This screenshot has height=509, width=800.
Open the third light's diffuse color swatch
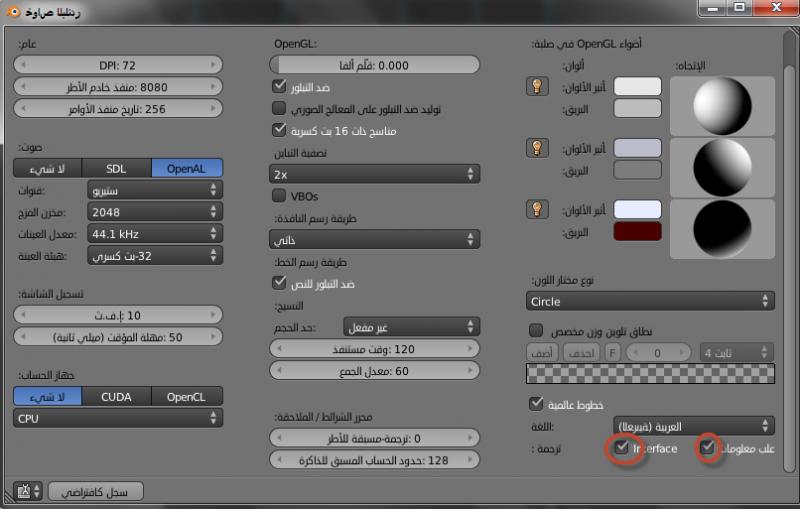tap(637, 209)
